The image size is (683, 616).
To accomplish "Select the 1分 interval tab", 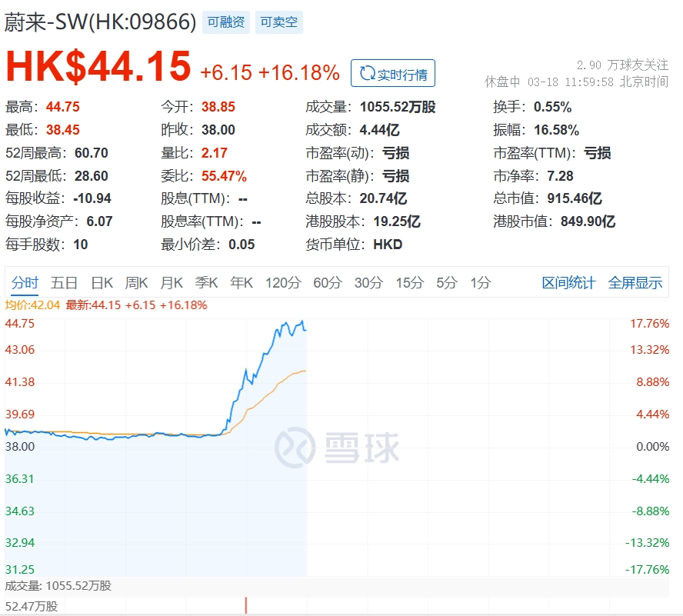I will (x=481, y=283).
